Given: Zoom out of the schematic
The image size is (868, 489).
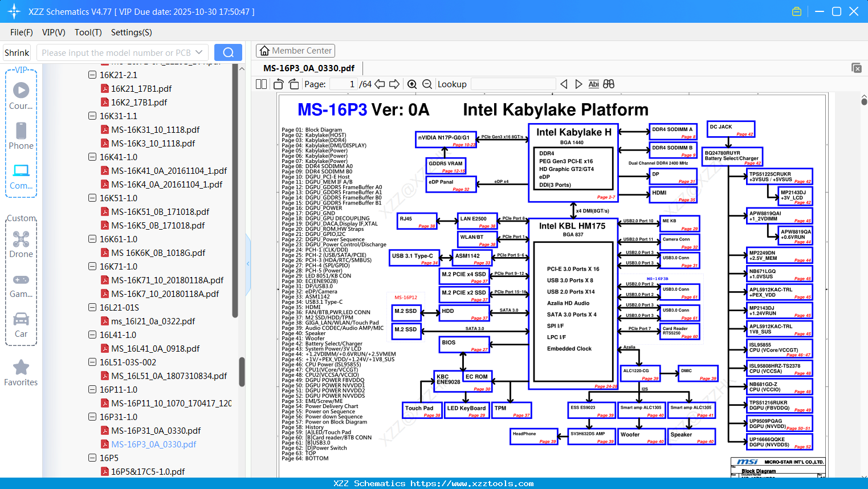Looking at the screenshot, I should [427, 84].
